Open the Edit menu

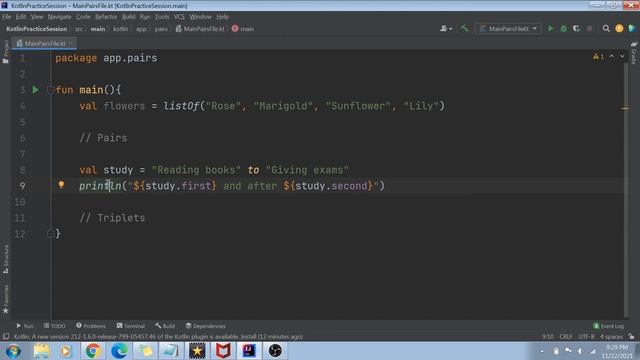[x=21, y=17]
